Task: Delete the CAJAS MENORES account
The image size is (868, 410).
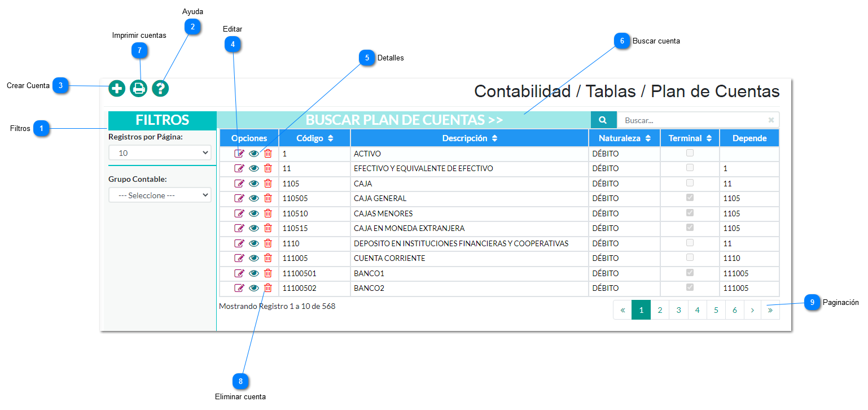Action: point(268,213)
